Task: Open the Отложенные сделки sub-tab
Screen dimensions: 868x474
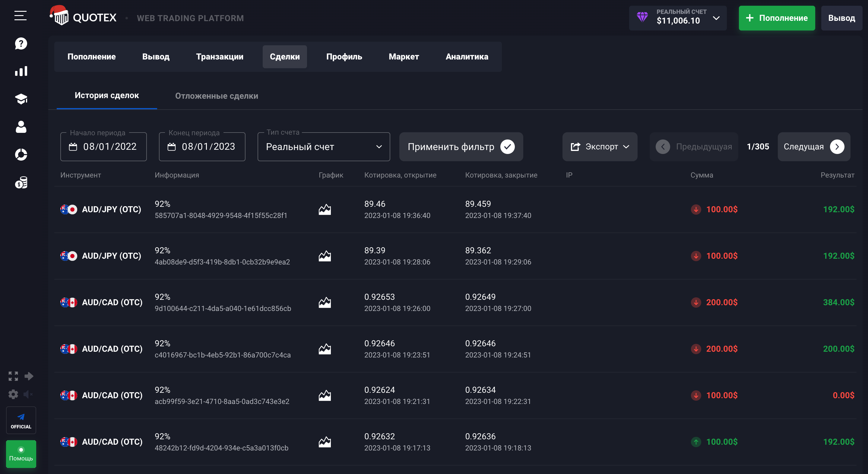Action: click(217, 96)
